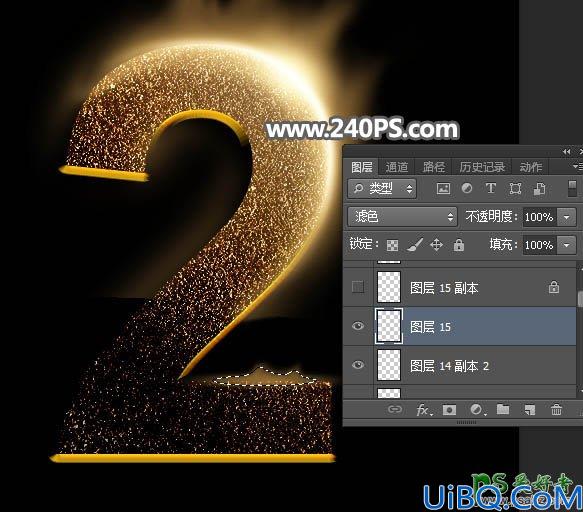
Task: Lock transparent pixels icon
Action: (392, 245)
